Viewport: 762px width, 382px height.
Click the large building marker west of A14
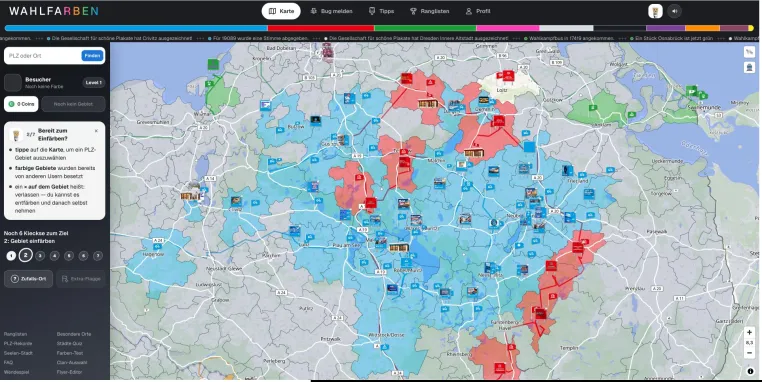pos(190,196)
